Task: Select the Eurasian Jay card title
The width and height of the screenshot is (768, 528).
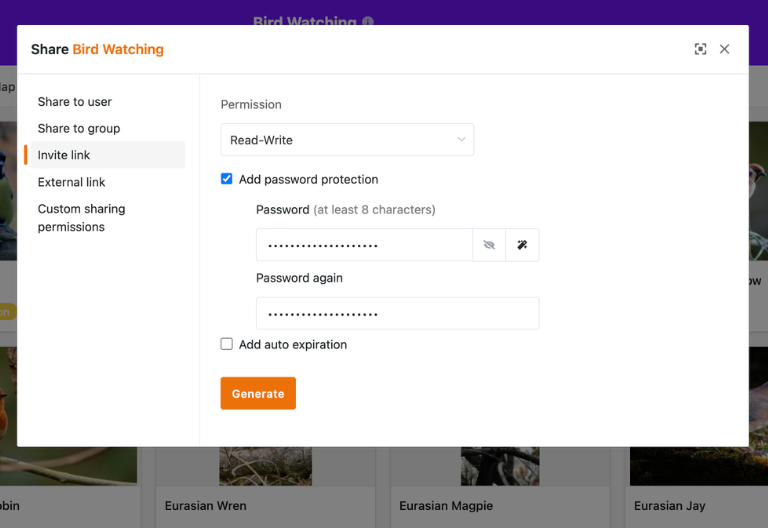Action: pos(670,505)
